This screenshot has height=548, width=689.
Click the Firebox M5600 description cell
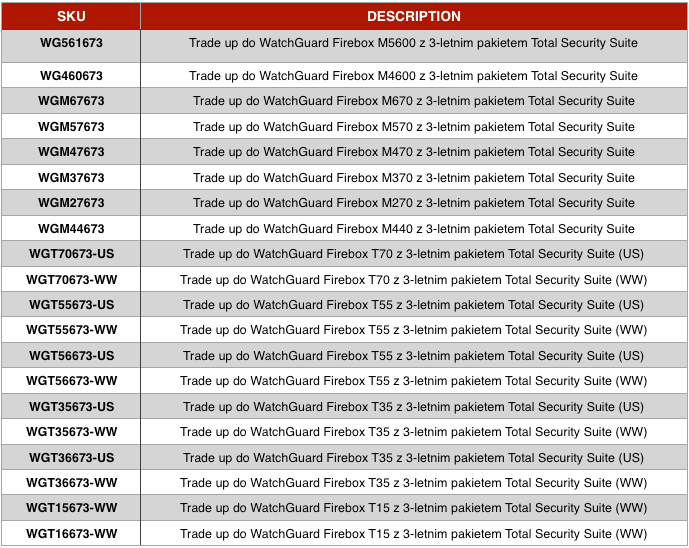pos(413,46)
